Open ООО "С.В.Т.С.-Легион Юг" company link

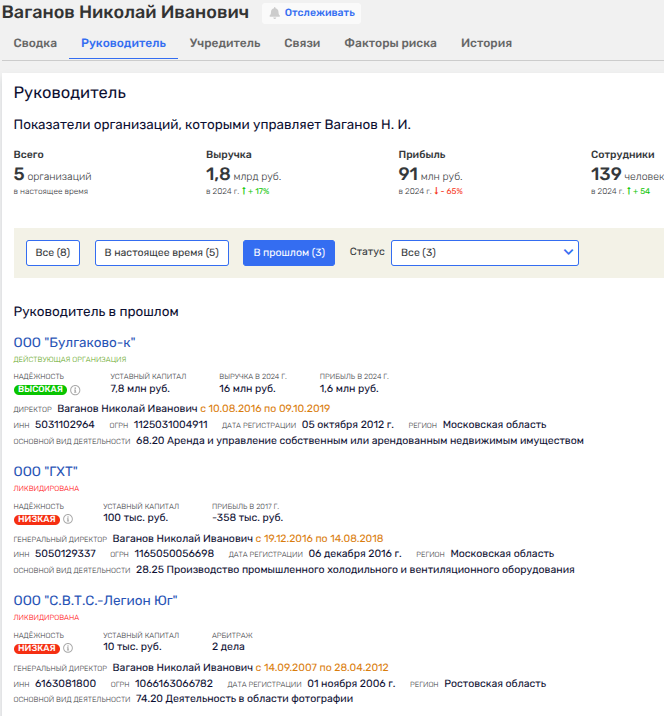pyautogui.click(x=96, y=601)
